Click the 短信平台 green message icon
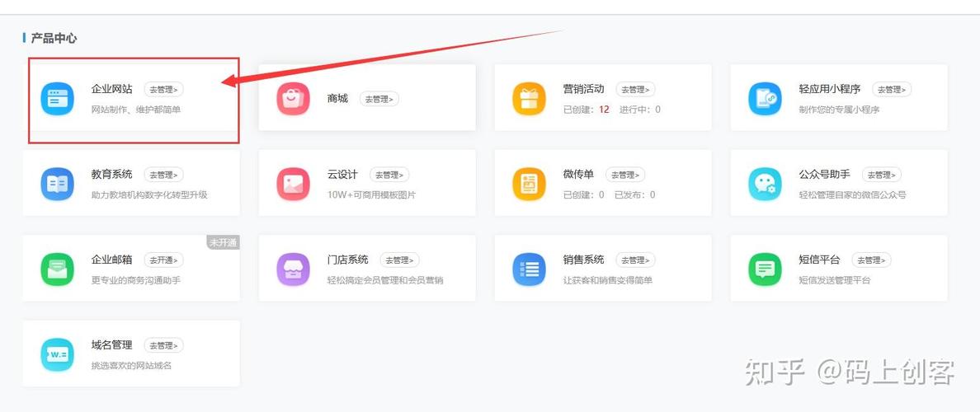Image resolution: width=980 pixels, height=412 pixels. click(765, 269)
